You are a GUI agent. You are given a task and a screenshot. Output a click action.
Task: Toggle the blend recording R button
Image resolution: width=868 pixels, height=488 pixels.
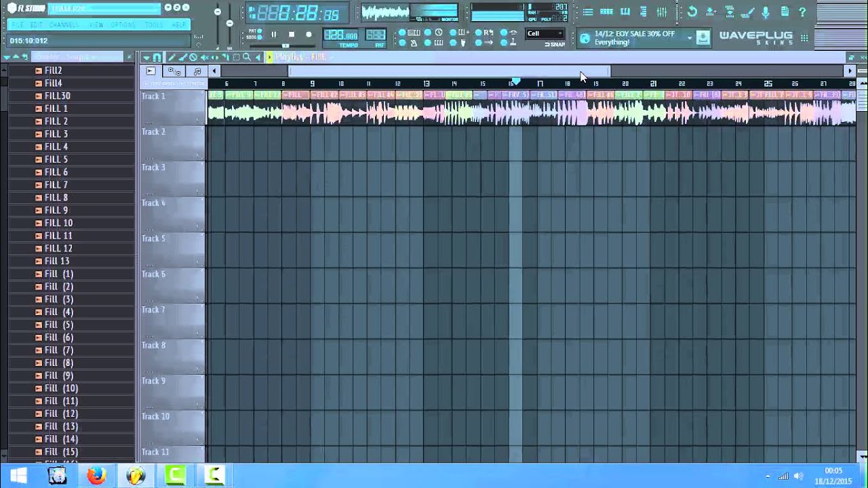(x=488, y=33)
